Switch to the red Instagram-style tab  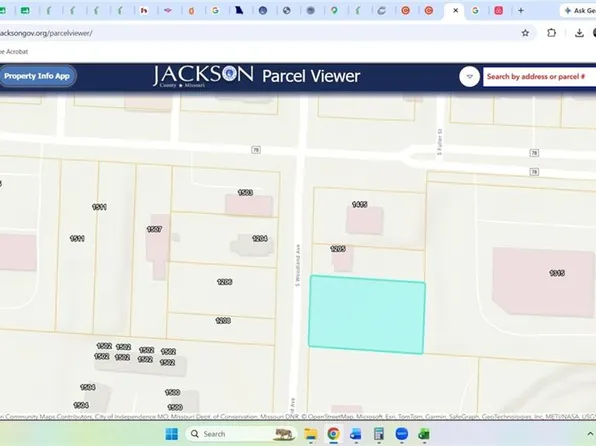point(498,11)
